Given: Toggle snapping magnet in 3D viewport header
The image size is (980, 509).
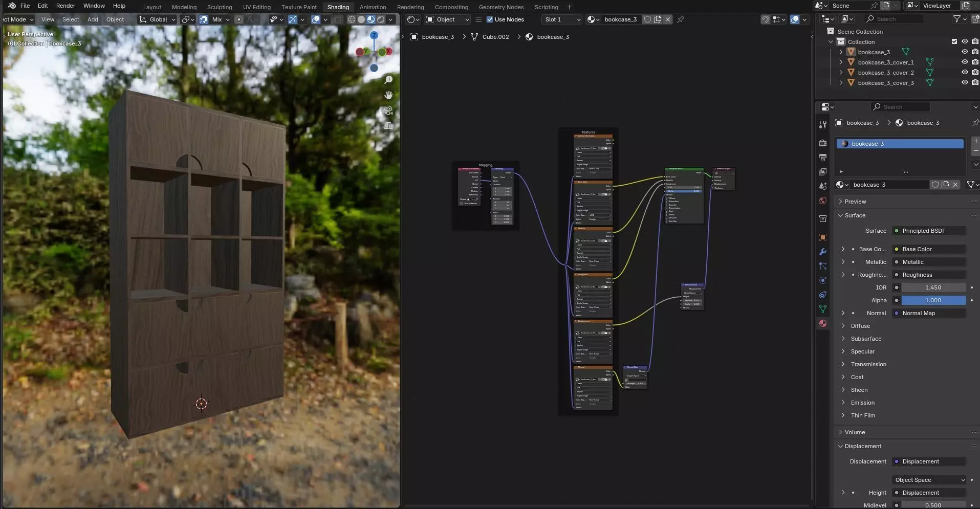Looking at the screenshot, I should [204, 19].
